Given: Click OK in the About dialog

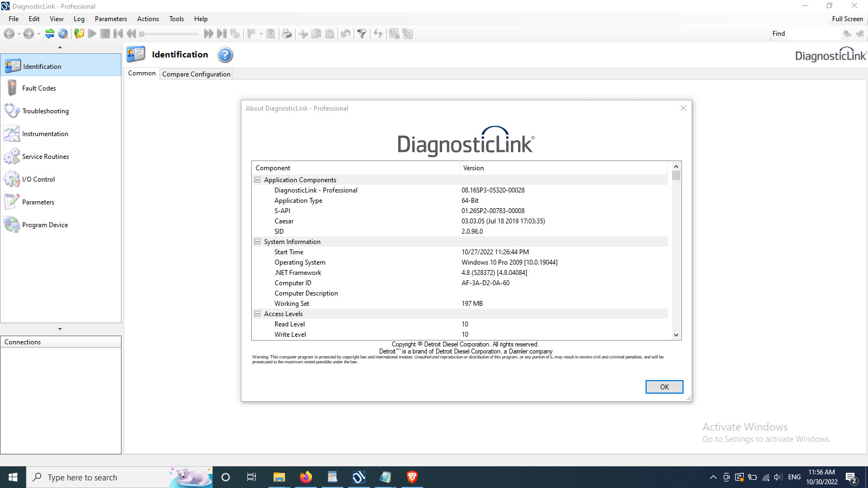Looking at the screenshot, I should (x=664, y=387).
